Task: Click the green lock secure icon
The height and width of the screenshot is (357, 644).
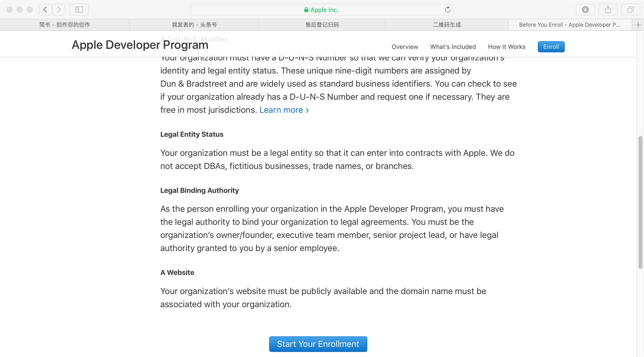Action: [x=306, y=10]
